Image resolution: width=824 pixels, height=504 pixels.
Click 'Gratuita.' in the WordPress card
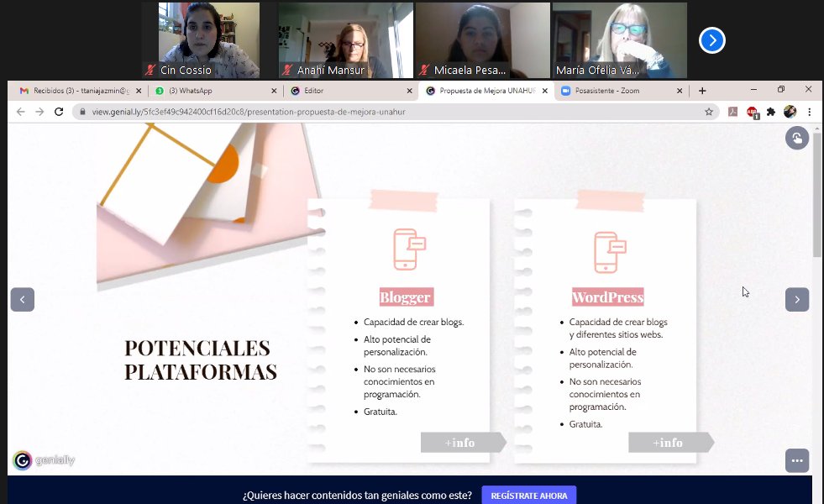point(586,424)
